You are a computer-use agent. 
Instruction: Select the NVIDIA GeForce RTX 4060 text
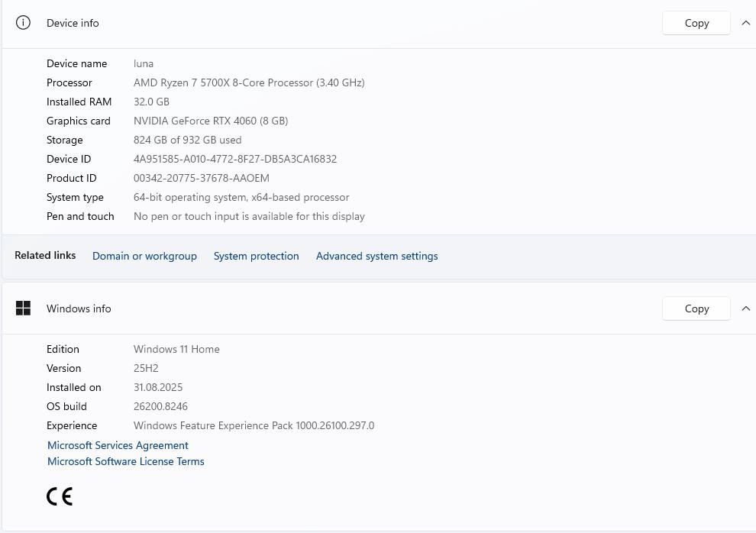tap(211, 121)
